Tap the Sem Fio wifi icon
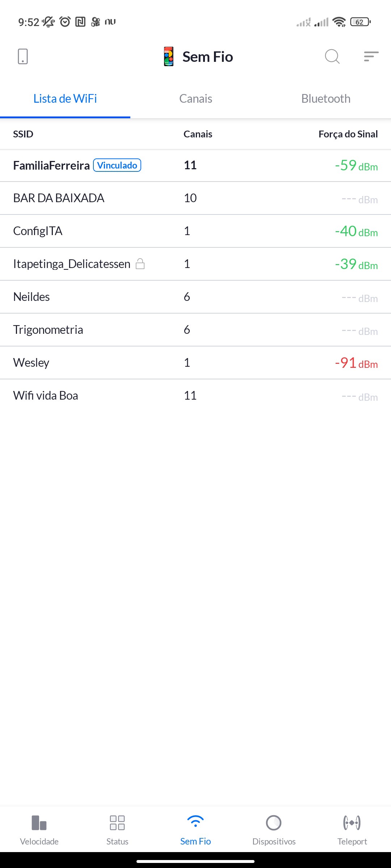Viewport: 391px width, 868px height. [x=195, y=822]
